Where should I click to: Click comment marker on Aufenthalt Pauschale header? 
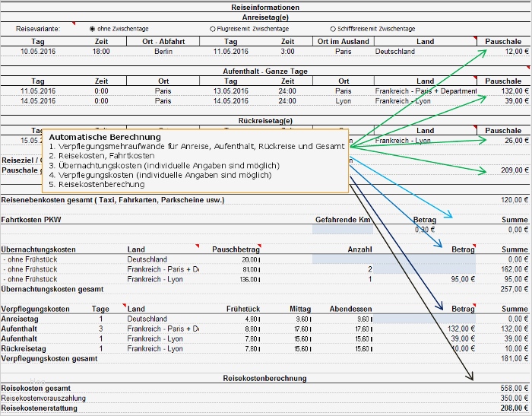coord(475,78)
